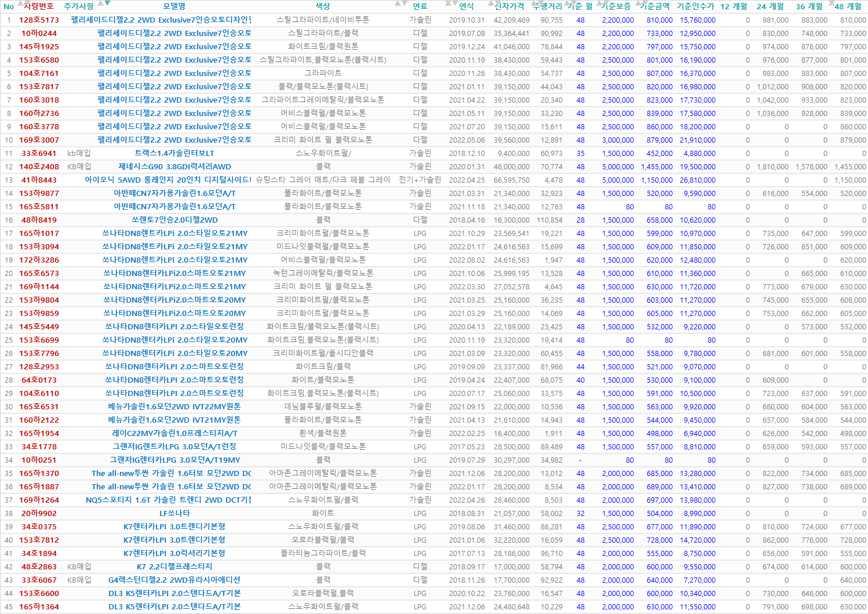Click the 36 개월 column header
The image size is (868, 614).
coord(809,6)
